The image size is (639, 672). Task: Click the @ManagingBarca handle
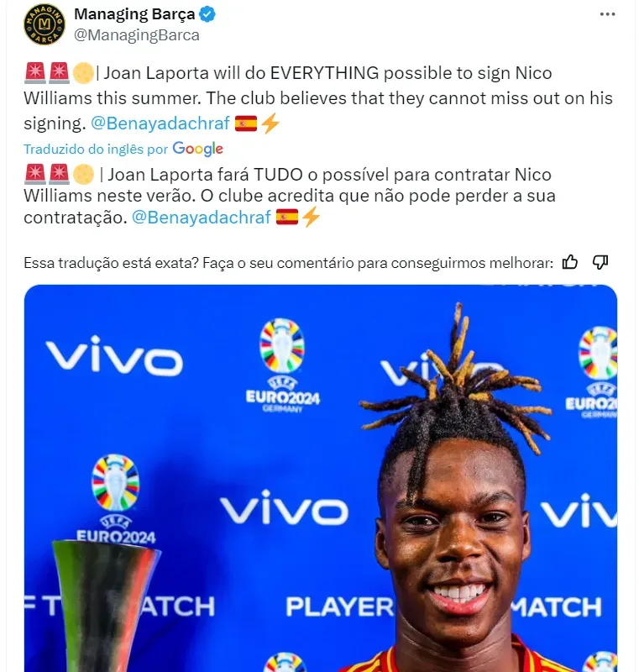137,35
